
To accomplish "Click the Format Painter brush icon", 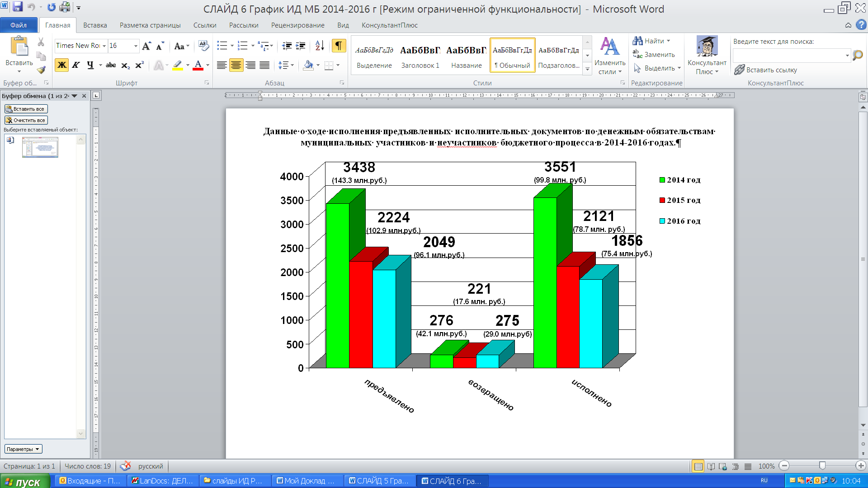I will [x=41, y=70].
